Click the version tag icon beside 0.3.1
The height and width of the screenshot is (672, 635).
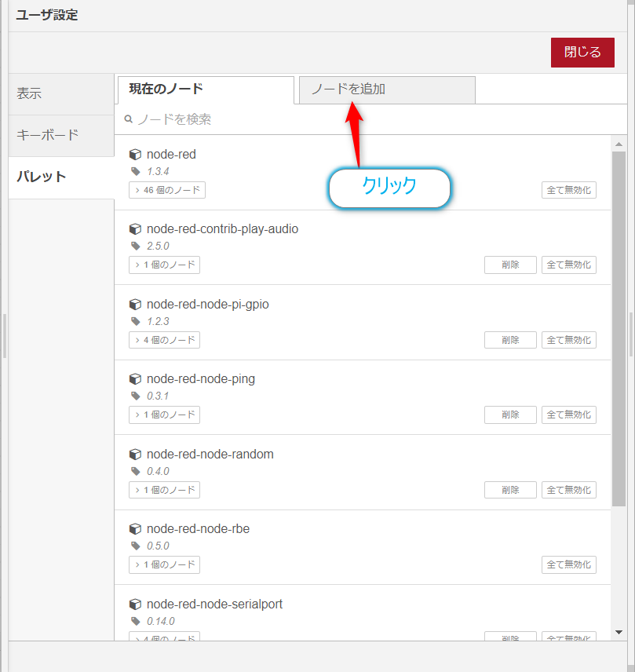click(x=136, y=396)
